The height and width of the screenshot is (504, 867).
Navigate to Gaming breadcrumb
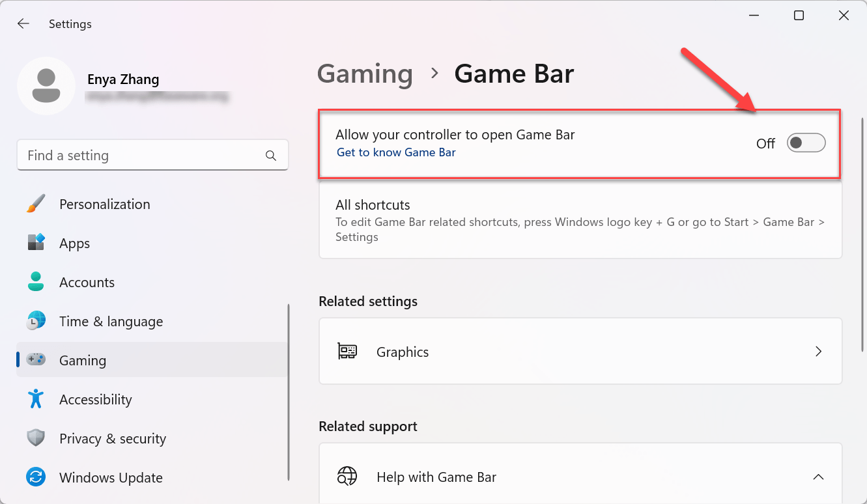[x=365, y=74]
